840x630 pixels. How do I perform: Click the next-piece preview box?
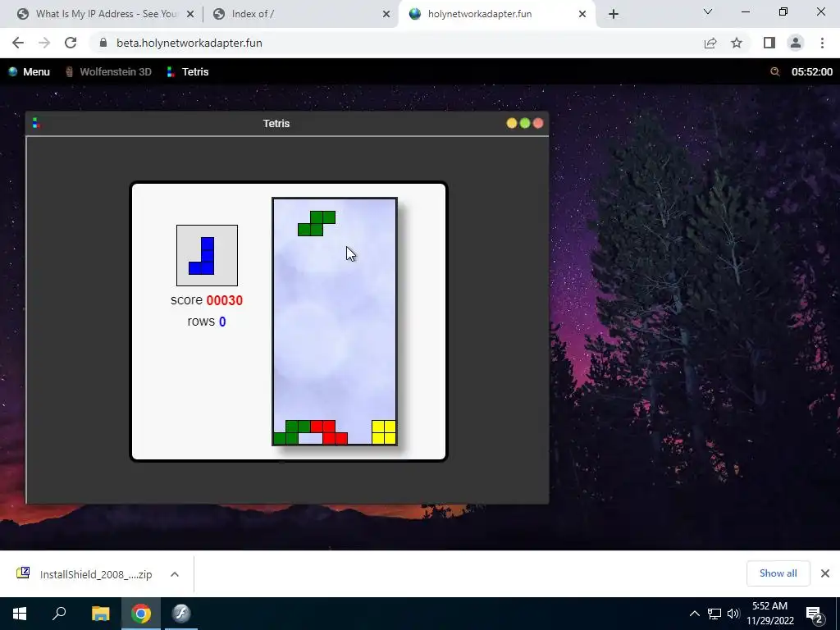207,256
